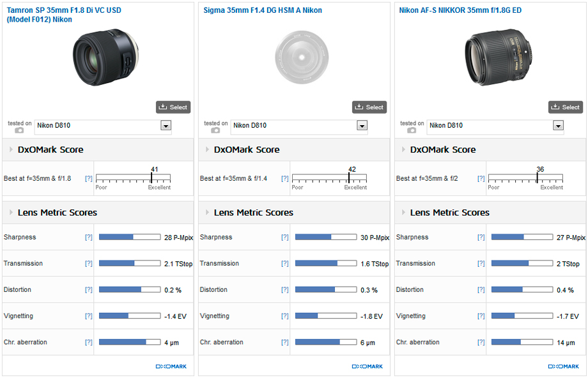
Task: Click the help [?] icon beside Tamron Vignetting
Action: (x=89, y=316)
